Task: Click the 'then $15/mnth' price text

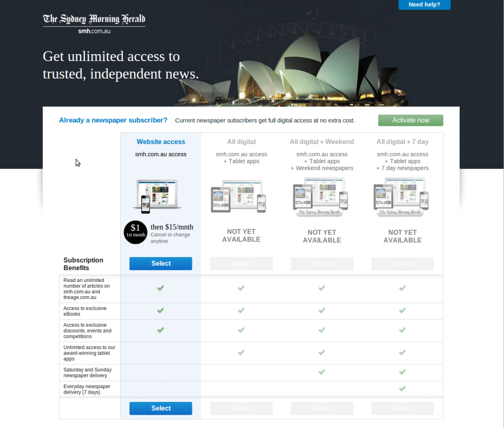Action: [x=172, y=227]
